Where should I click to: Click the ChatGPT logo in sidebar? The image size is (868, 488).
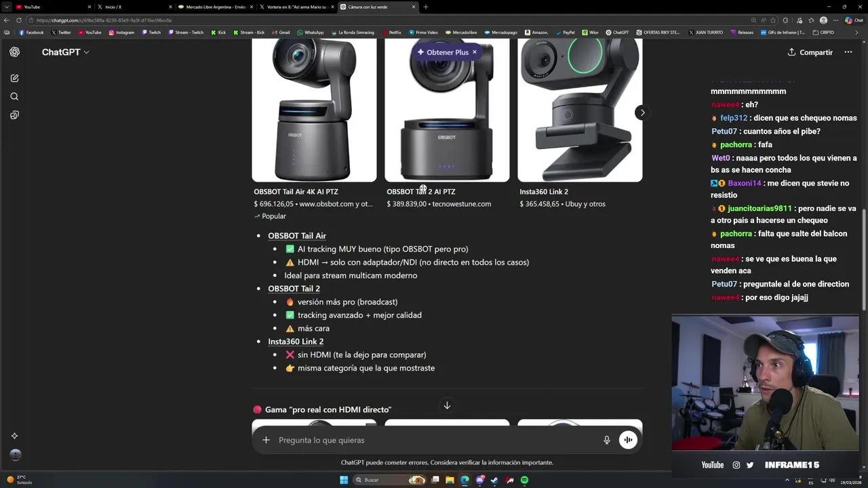pyautogui.click(x=14, y=52)
